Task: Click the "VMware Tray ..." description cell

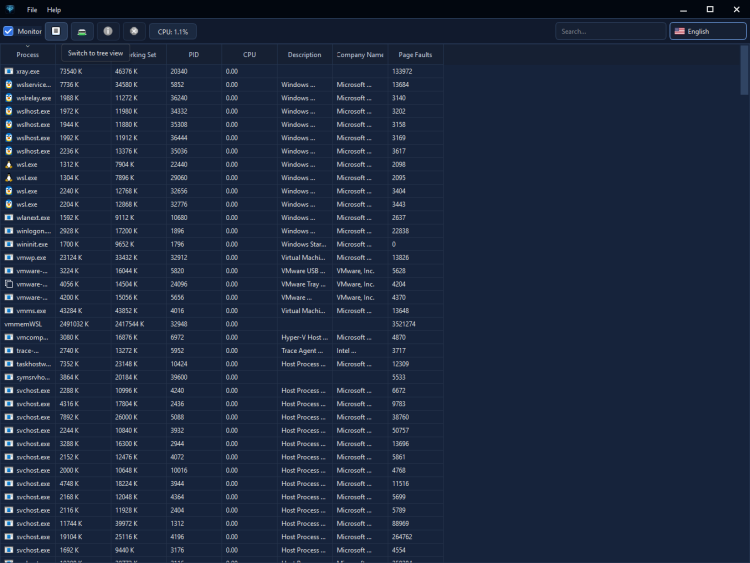Action: tap(303, 284)
